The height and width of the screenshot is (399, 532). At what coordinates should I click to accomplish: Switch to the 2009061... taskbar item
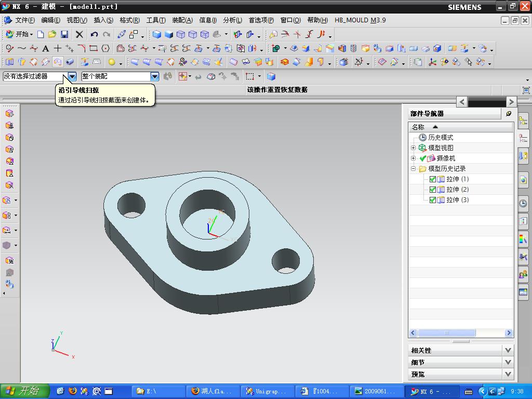[x=376, y=391]
